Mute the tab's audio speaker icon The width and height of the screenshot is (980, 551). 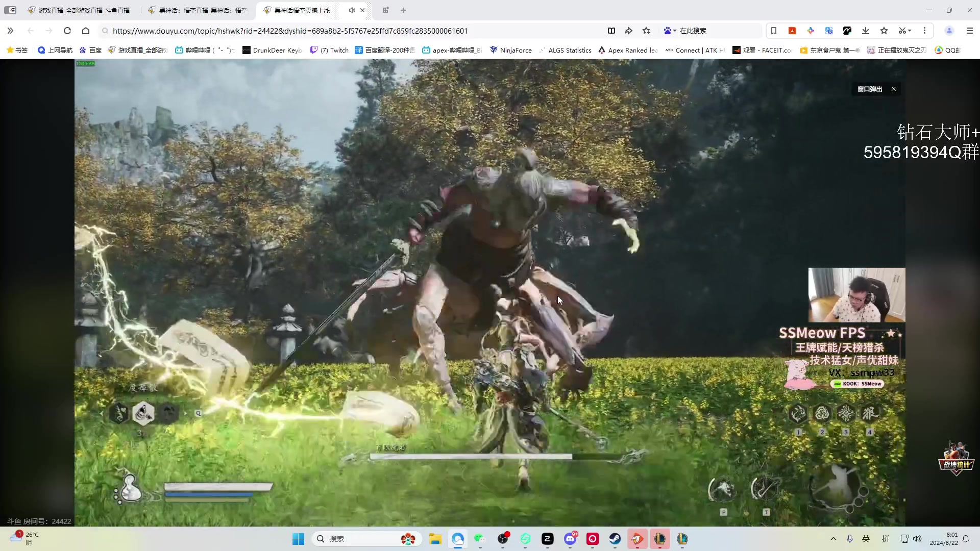pyautogui.click(x=352, y=10)
